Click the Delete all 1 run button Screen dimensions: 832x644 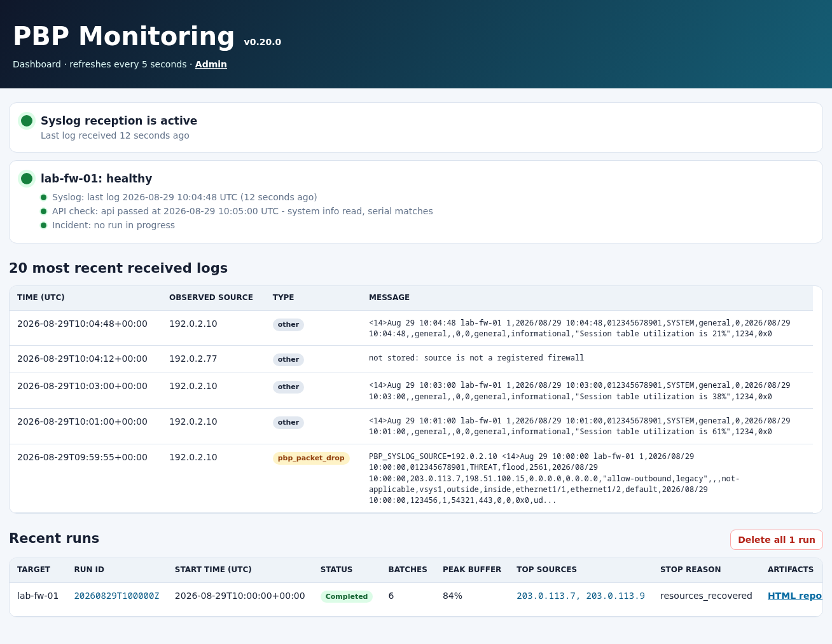[x=776, y=540]
